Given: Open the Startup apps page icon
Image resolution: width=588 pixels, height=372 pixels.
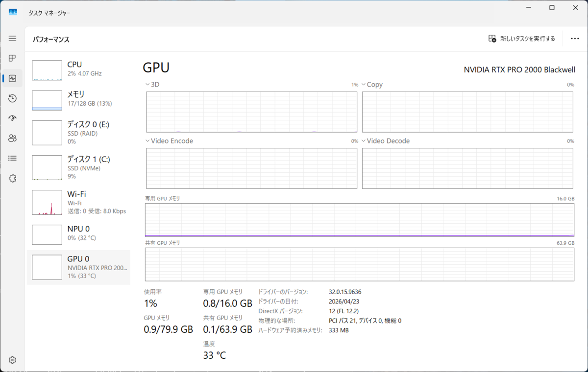Looking at the screenshot, I should 12,118.
